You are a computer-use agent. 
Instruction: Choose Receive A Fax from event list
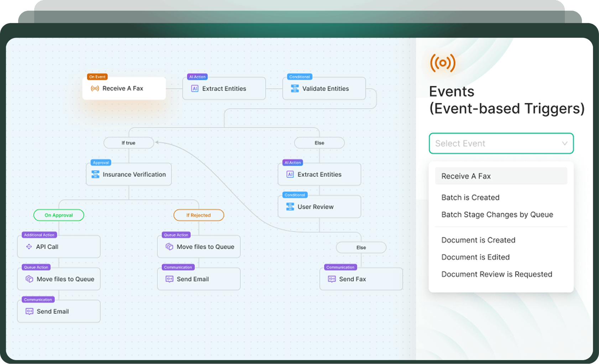[x=501, y=176]
